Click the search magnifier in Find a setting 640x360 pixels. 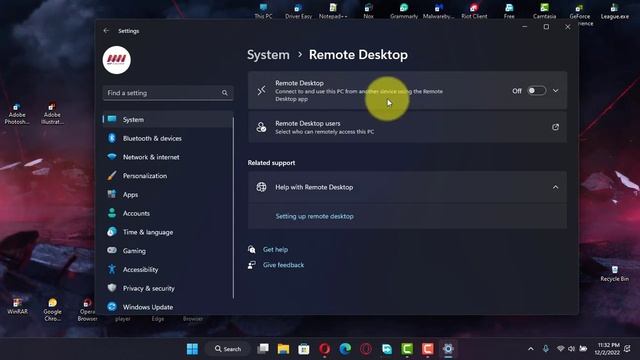coord(224,93)
